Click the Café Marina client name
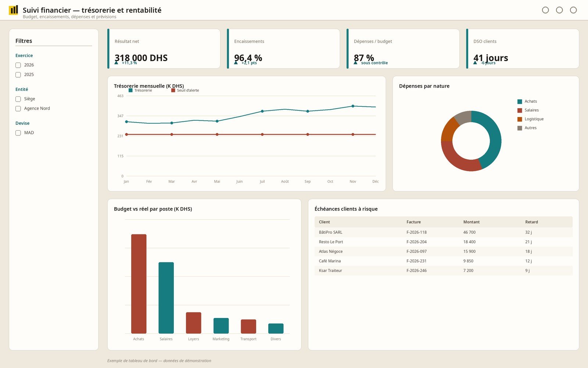Image resolution: width=588 pixels, height=368 pixels. point(330,261)
